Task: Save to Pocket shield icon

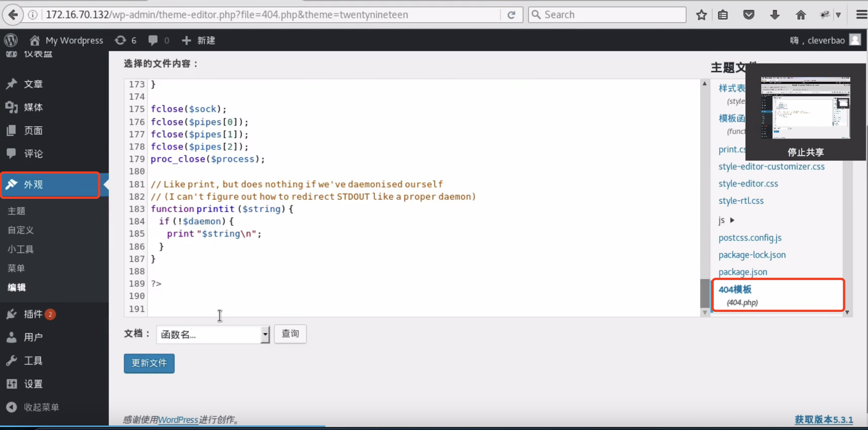Action: pyautogui.click(x=749, y=15)
